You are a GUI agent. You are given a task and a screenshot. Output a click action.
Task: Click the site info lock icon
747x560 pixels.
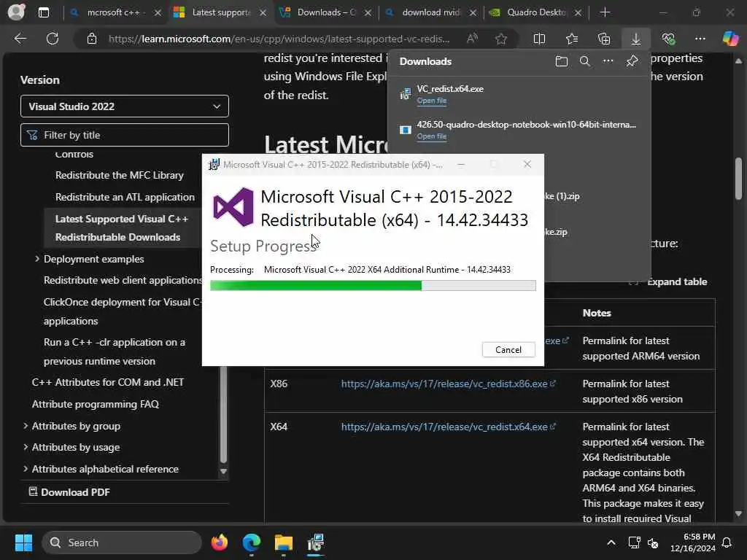pos(92,39)
